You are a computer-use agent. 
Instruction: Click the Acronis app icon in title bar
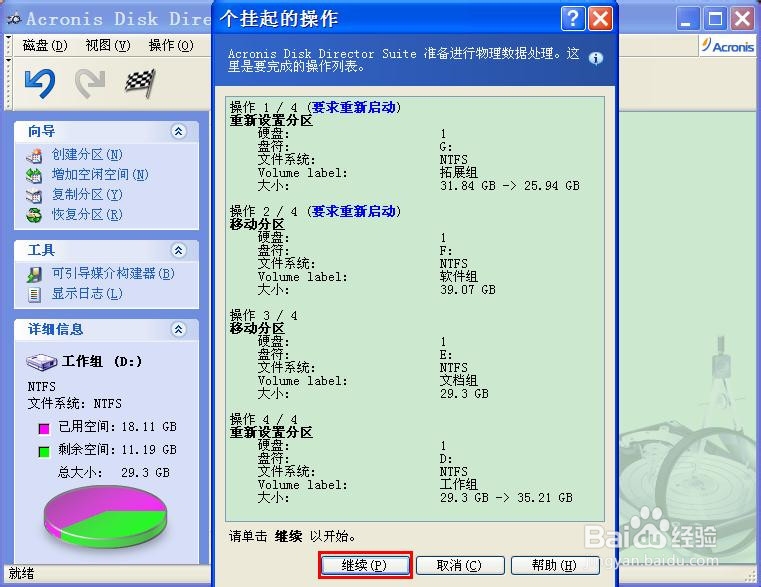click(15, 19)
